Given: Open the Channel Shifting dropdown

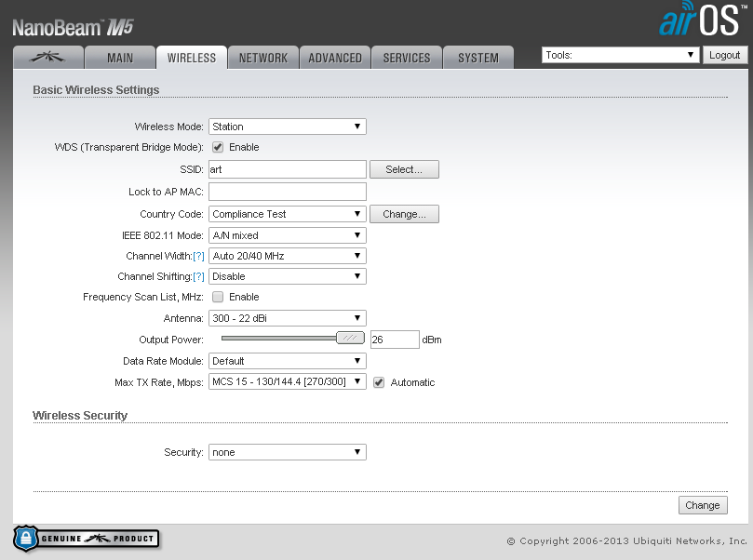Looking at the screenshot, I should pyautogui.click(x=288, y=276).
